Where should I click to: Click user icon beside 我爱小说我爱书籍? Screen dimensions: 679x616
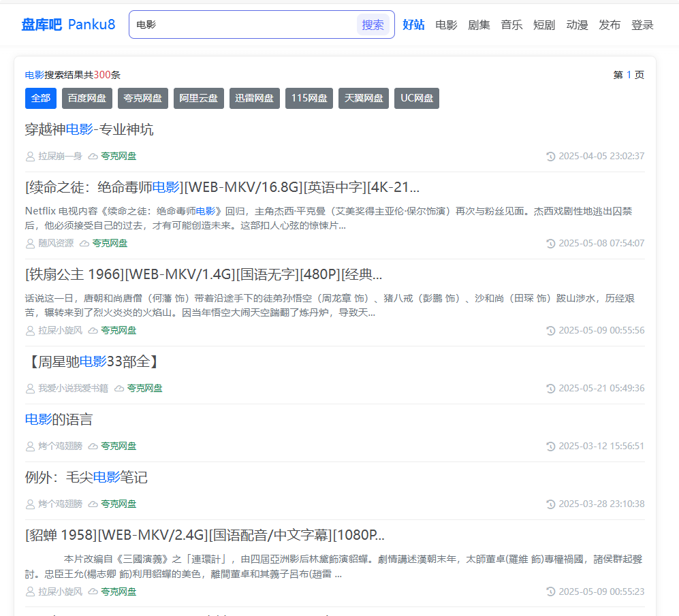pyautogui.click(x=31, y=389)
